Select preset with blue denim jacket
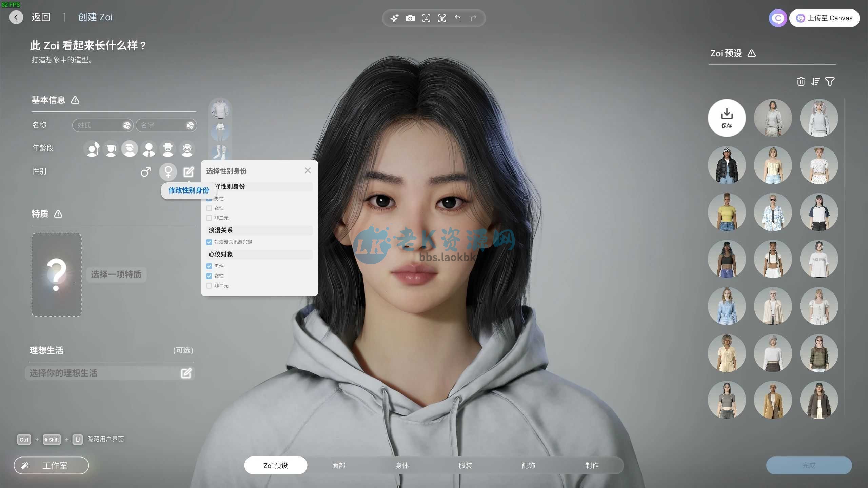Screen dimensions: 868x488 pos(727,306)
